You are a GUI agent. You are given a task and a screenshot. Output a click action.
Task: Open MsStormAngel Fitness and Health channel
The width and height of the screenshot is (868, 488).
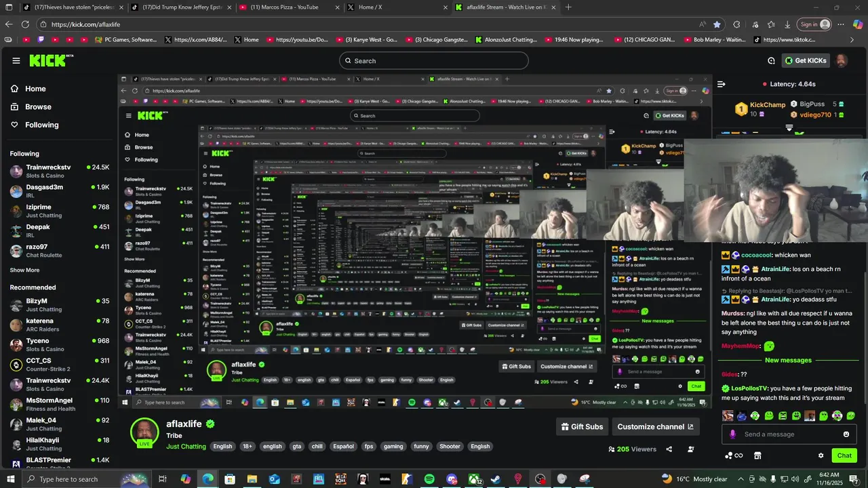tap(60, 405)
